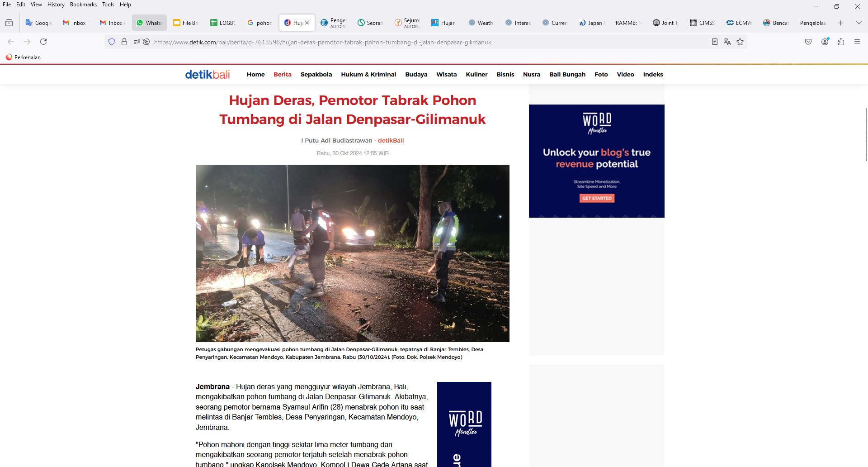
Task: Go forward to next page
Action: (27, 42)
